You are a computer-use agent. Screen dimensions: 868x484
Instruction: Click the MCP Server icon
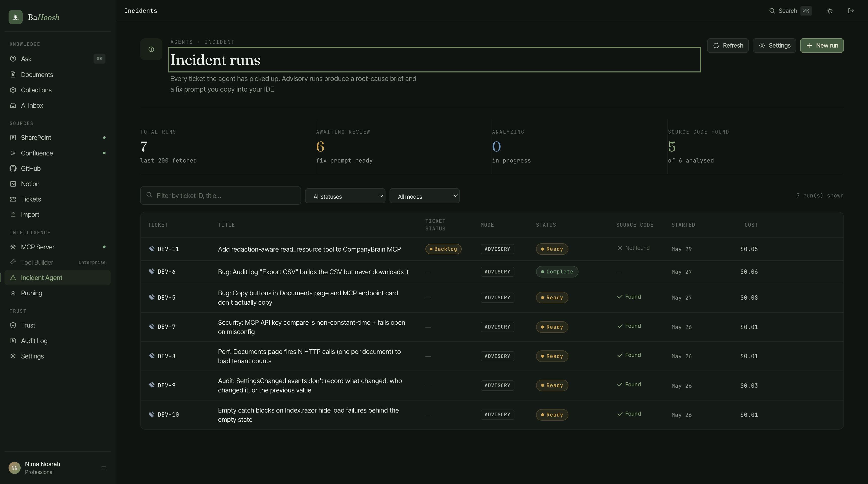tap(13, 247)
